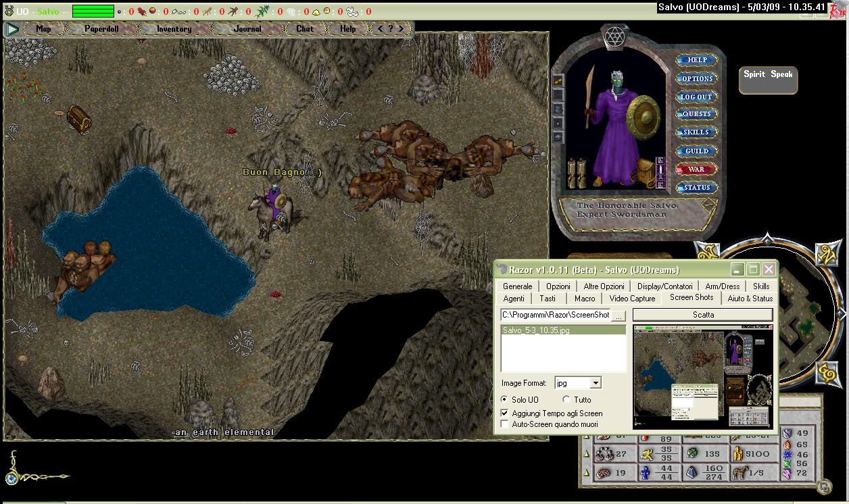849x504 pixels.
Task: Click the right arrow in the menu bar
Action: [x=402, y=29]
